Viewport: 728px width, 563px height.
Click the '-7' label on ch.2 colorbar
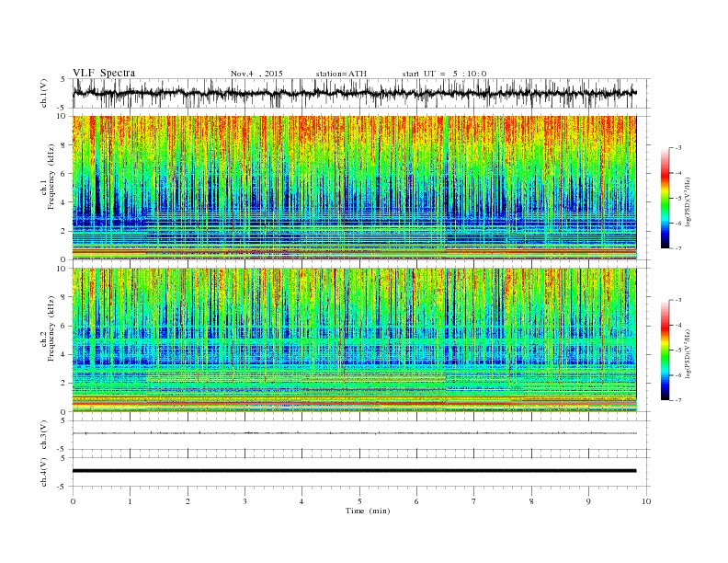coord(677,400)
